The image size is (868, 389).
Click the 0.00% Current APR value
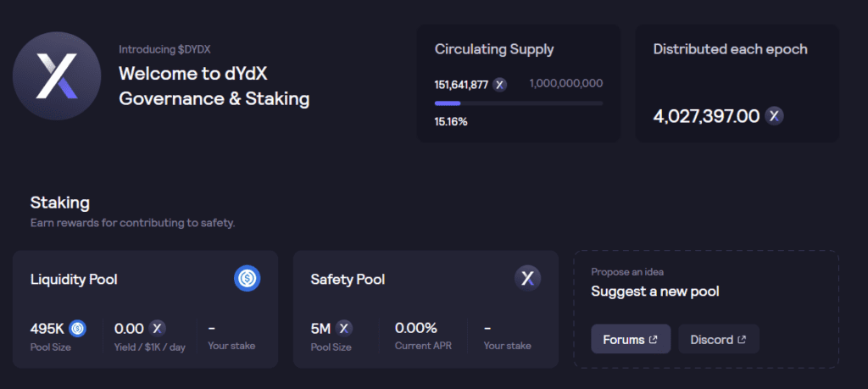(x=415, y=328)
